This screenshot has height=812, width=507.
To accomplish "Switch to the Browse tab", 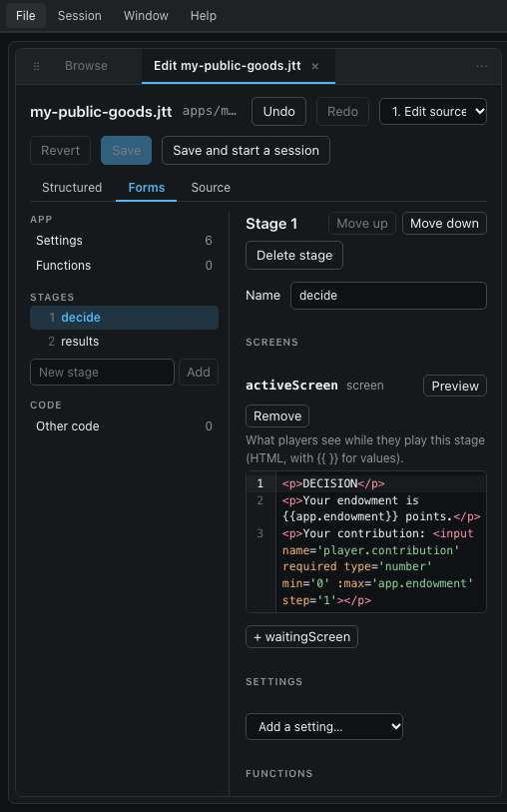I will (87, 66).
